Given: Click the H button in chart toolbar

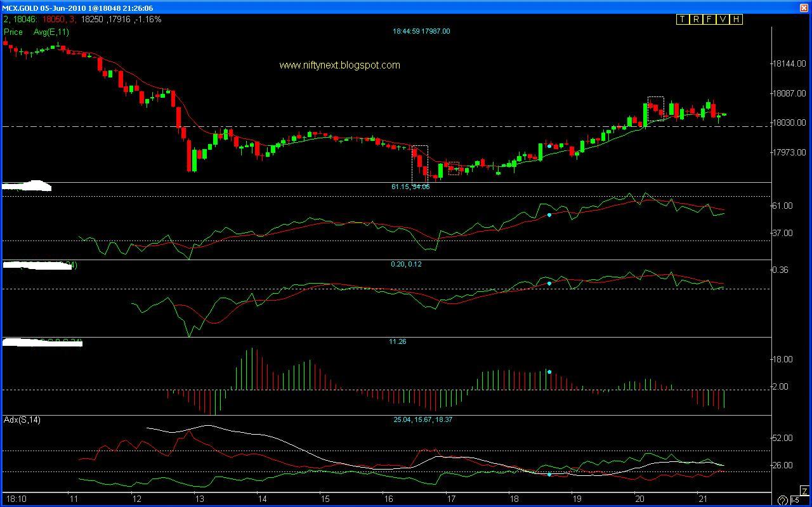Looking at the screenshot, I should 736,20.
